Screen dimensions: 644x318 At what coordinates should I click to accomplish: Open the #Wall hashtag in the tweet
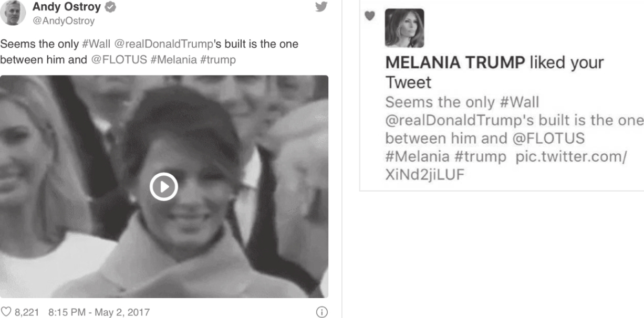point(96,44)
